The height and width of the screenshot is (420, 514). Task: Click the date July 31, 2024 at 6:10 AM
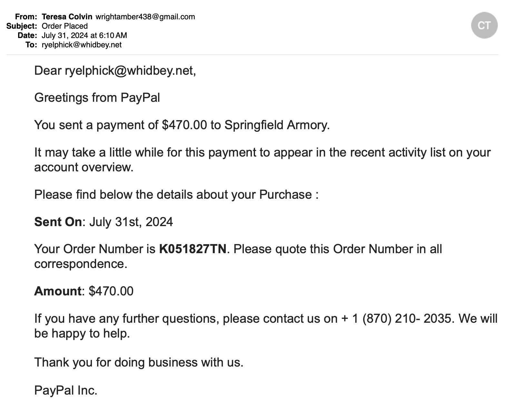[84, 35]
